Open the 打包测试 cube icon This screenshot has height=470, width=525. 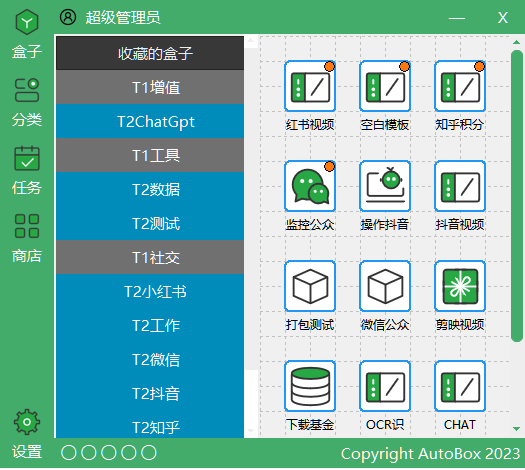(x=310, y=286)
